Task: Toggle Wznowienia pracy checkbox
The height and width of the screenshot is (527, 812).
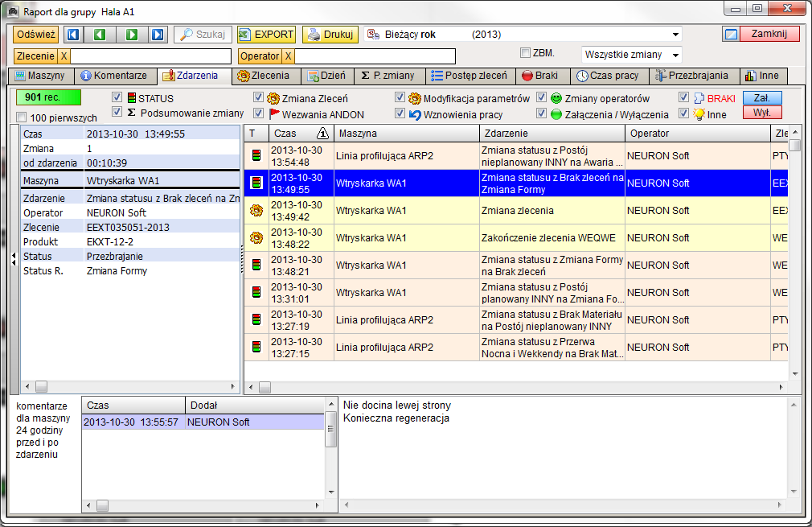Action: pos(400,113)
